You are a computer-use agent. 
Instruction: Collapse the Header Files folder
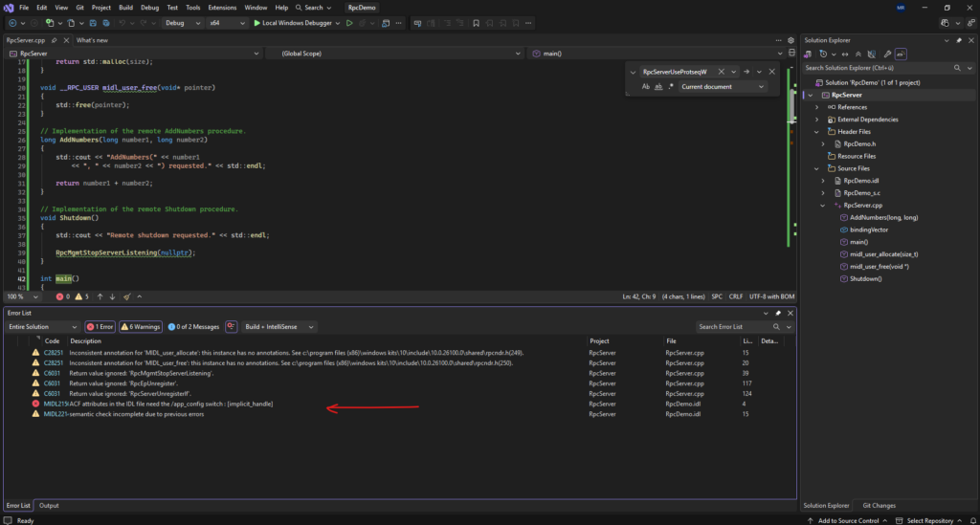816,132
